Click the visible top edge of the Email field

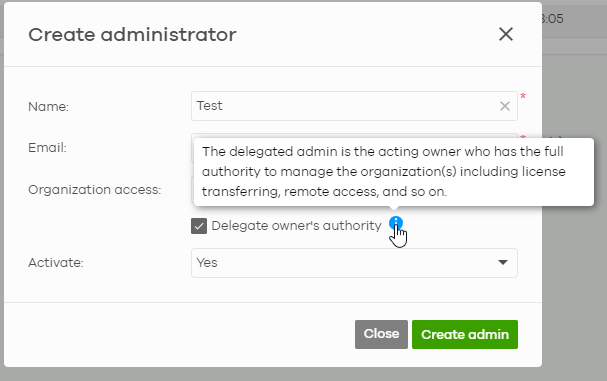pyautogui.click(x=354, y=136)
